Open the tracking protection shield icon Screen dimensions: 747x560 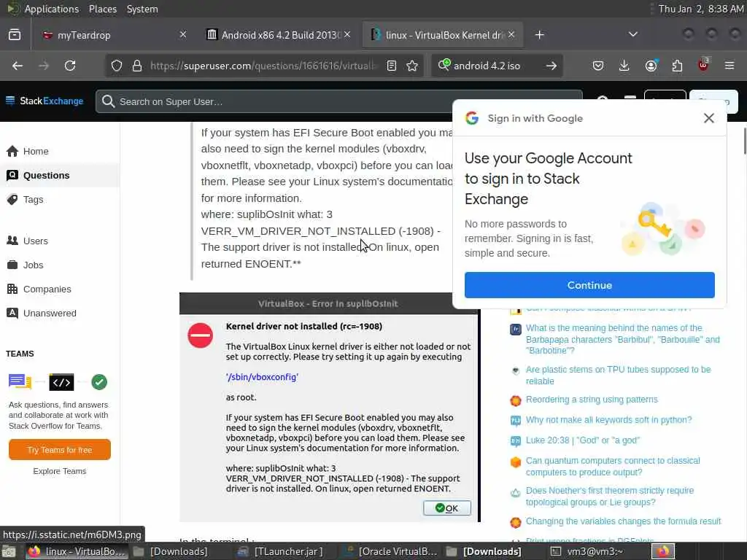117,66
